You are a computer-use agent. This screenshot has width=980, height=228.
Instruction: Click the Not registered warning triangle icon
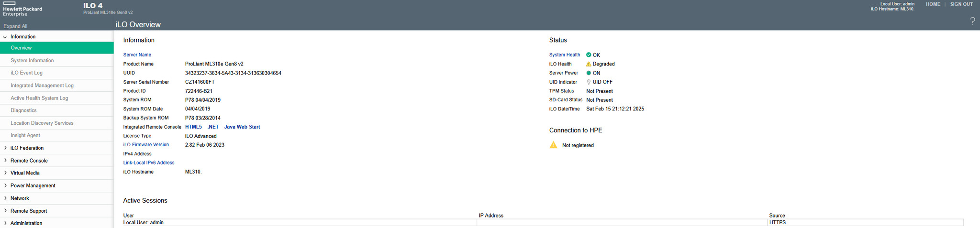(554, 145)
